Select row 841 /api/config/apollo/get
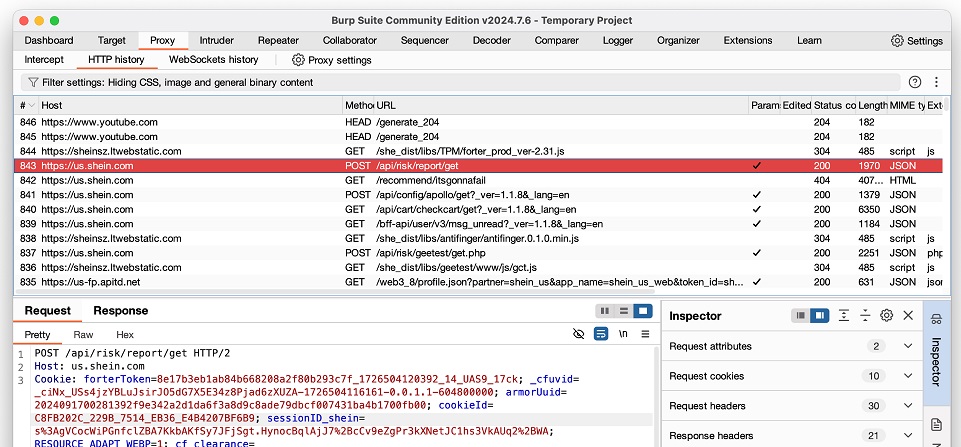The width and height of the screenshot is (961, 447). (x=478, y=195)
